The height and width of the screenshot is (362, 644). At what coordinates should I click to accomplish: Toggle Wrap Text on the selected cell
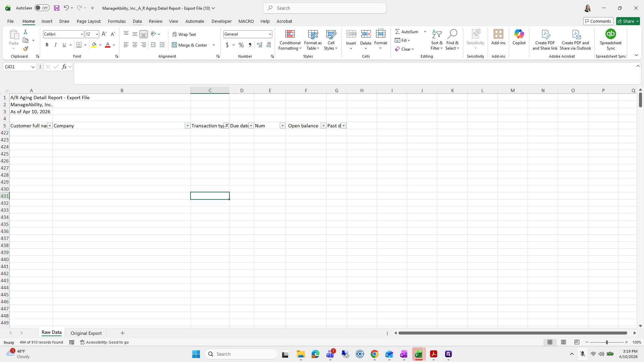[184, 34]
